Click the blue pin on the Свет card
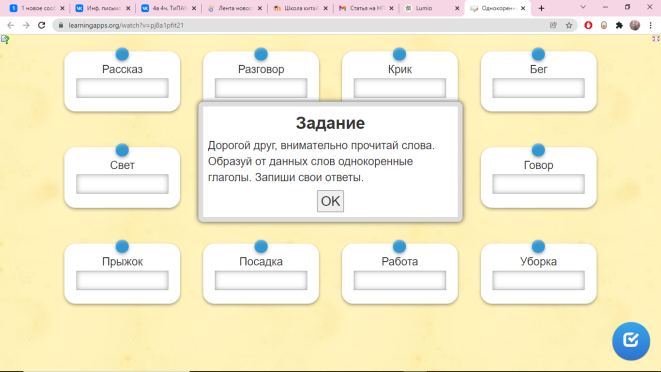The width and height of the screenshot is (661, 372). pyautogui.click(x=122, y=150)
